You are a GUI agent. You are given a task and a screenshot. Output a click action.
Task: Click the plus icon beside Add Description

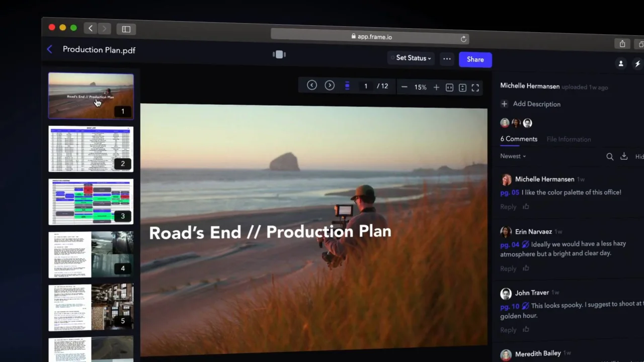(x=504, y=104)
